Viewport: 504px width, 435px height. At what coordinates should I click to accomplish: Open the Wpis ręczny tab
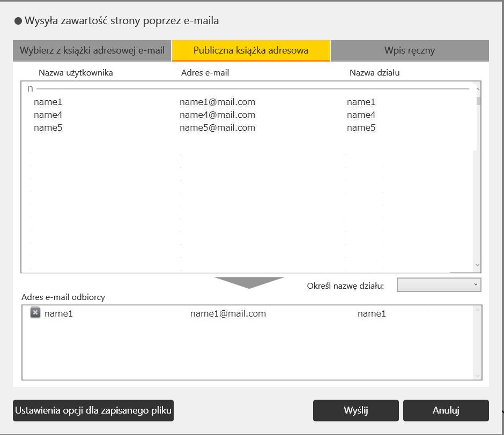[410, 50]
